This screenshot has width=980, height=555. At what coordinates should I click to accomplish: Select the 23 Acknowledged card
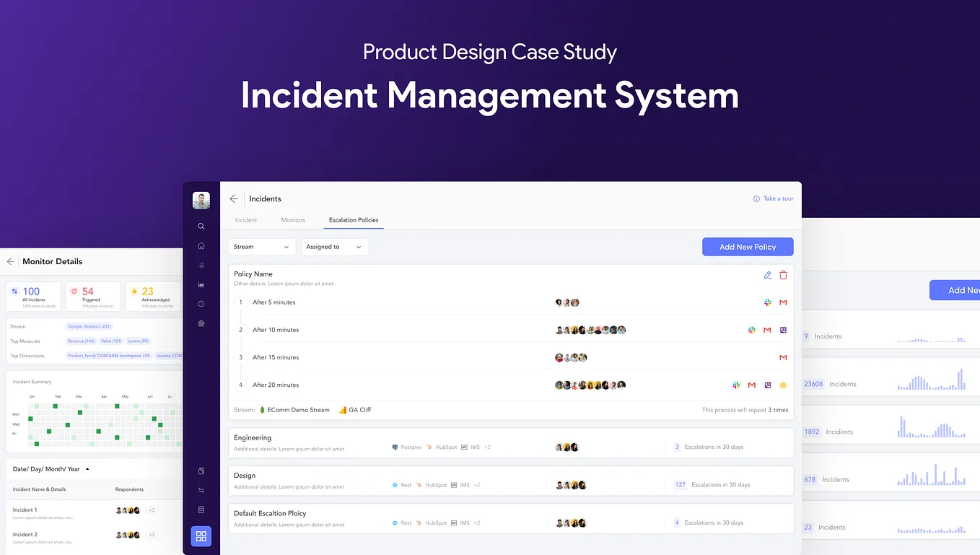click(153, 297)
